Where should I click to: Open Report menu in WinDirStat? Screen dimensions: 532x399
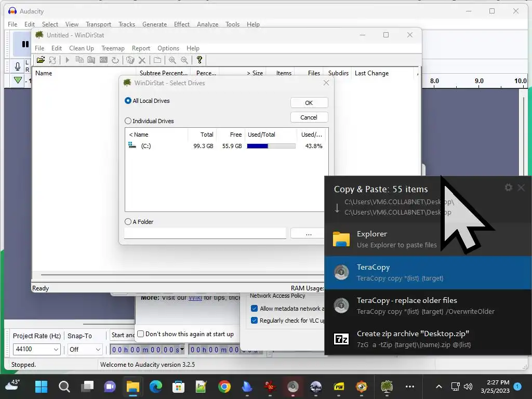pos(141,48)
